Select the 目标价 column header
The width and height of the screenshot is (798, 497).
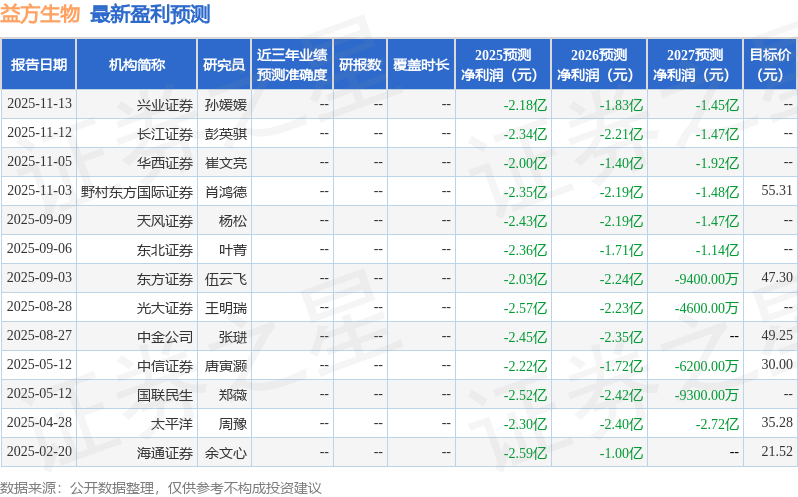[771, 65]
